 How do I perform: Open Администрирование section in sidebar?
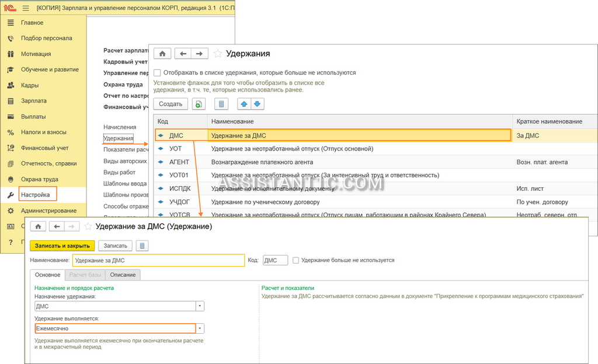(48, 211)
